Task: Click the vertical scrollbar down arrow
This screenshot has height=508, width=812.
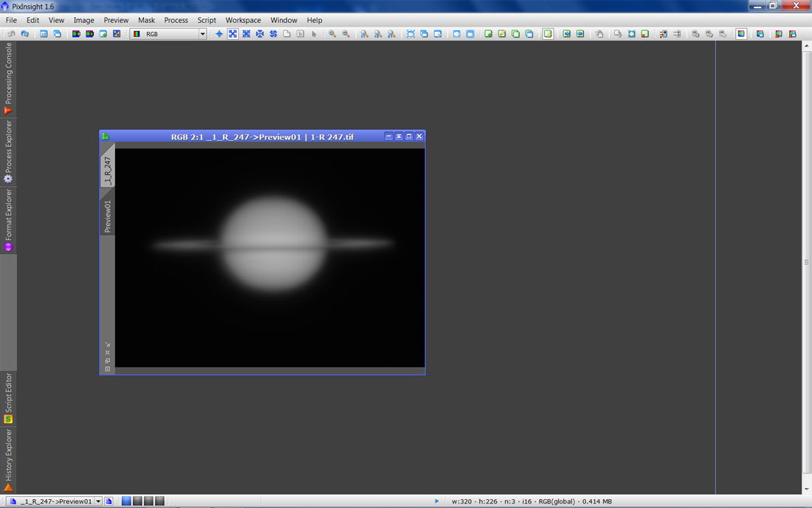Action: 806,489
